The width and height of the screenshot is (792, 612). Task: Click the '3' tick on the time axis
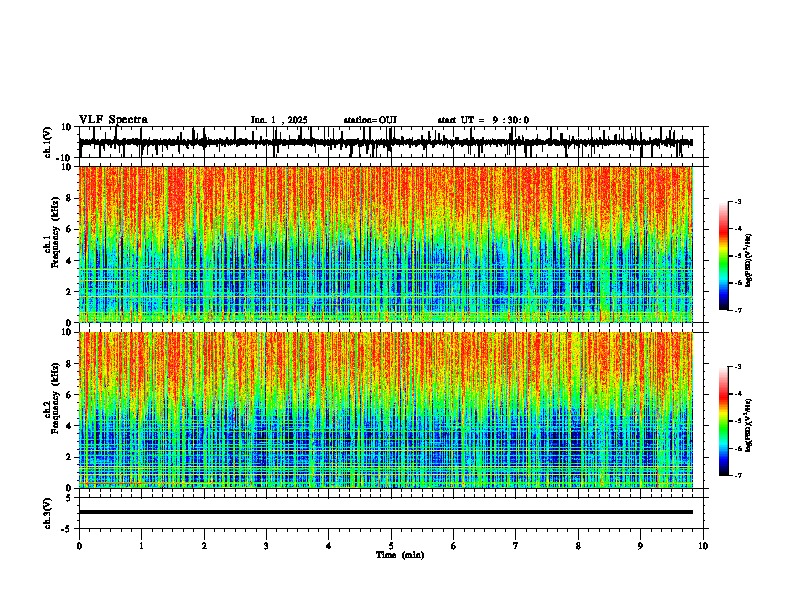(266, 545)
